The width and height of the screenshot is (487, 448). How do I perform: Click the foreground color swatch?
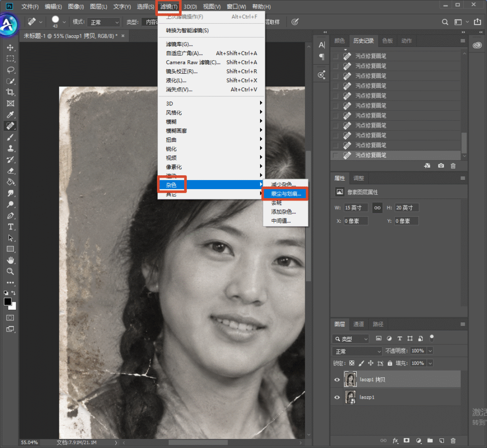point(8,302)
